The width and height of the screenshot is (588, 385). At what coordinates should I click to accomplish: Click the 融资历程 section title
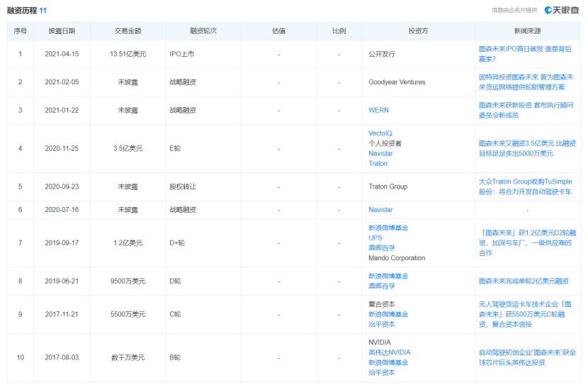[x=22, y=9]
